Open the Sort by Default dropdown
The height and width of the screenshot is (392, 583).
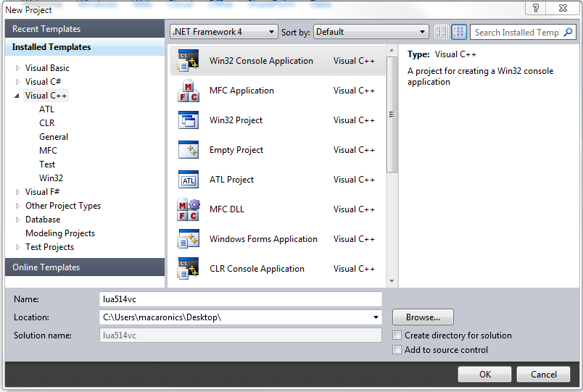tap(371, 32)
